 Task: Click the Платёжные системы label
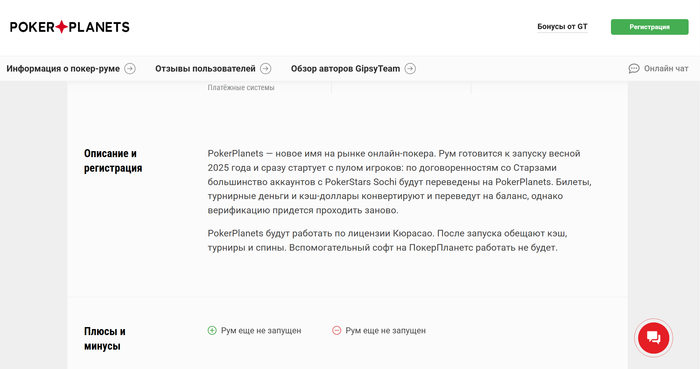[241, 88]
